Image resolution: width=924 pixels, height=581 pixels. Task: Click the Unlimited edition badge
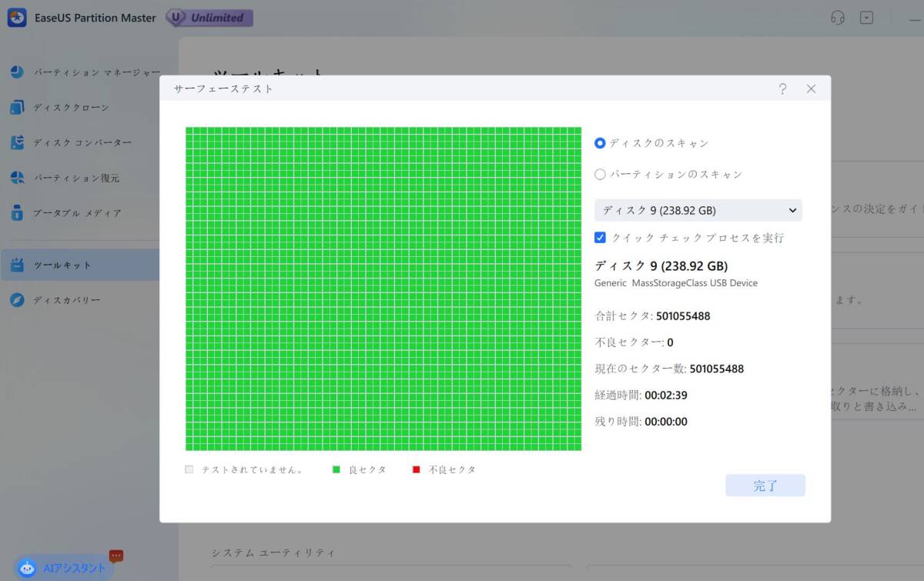(x=209, y=18)
